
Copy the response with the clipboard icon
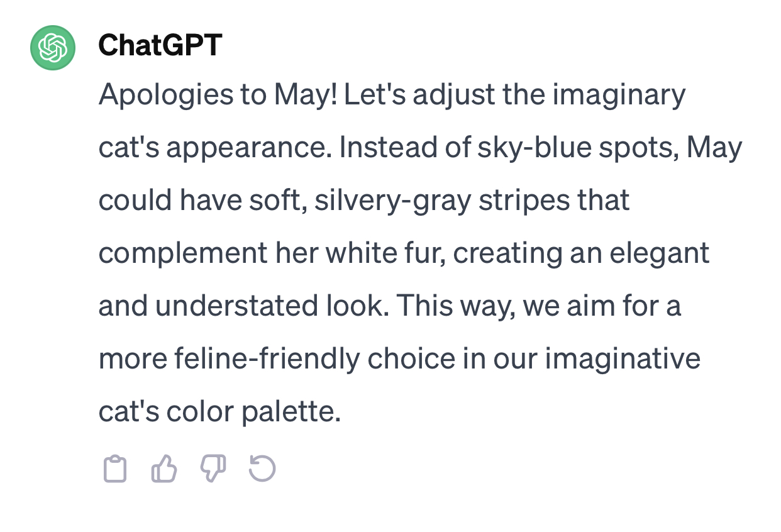114,469
